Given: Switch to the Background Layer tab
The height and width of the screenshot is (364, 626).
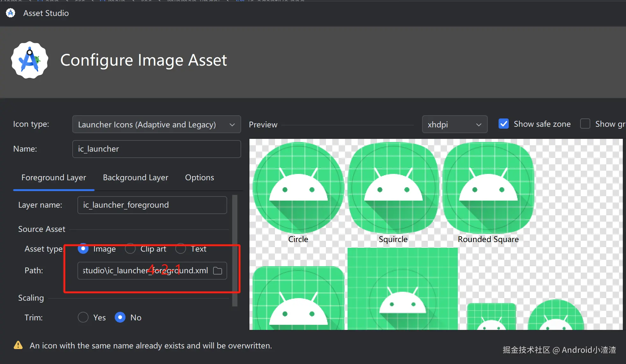Looking at the screenshot, I should pyautogui.click(x=135, y=177).
